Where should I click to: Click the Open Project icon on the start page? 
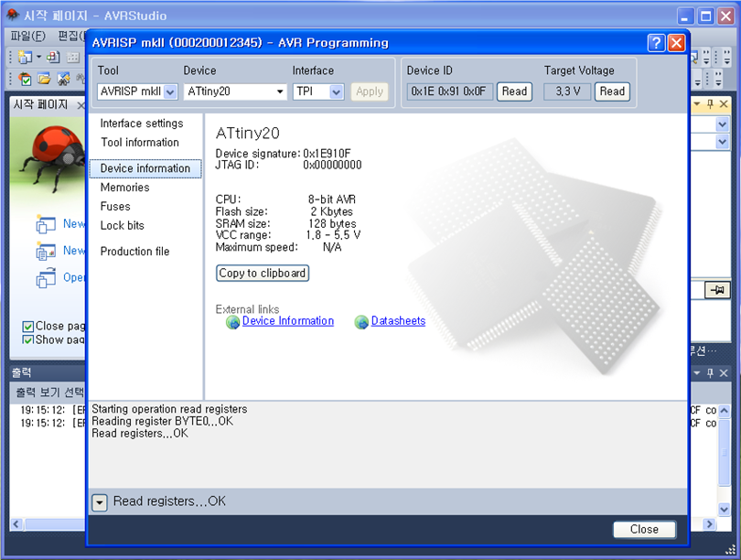click(x=46, y=278)
